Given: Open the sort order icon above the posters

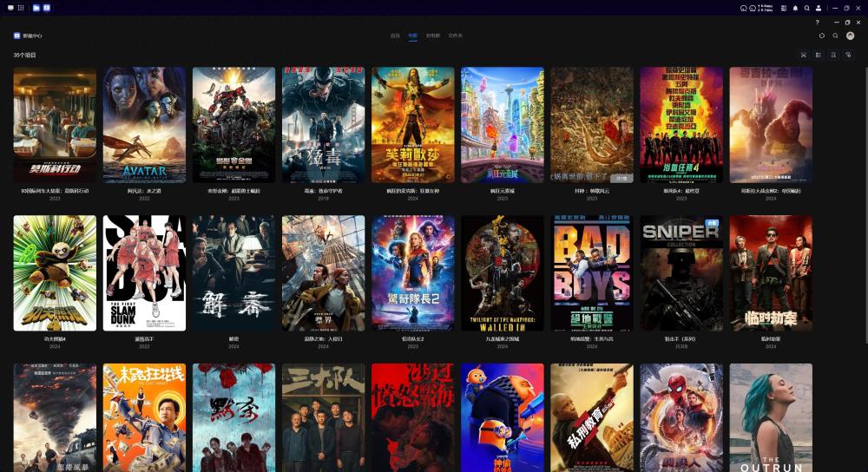Looking at the screenshot, I should click(x=833, y=55).
